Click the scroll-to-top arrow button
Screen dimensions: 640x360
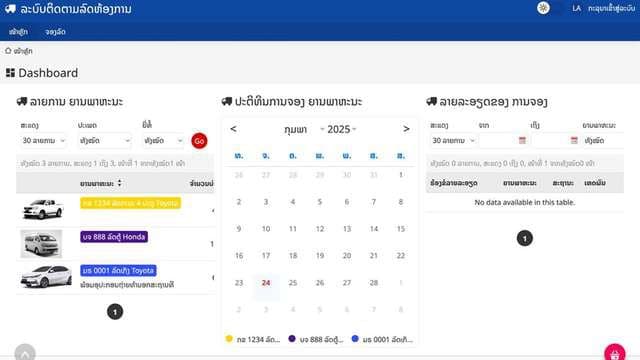(25, 353)
